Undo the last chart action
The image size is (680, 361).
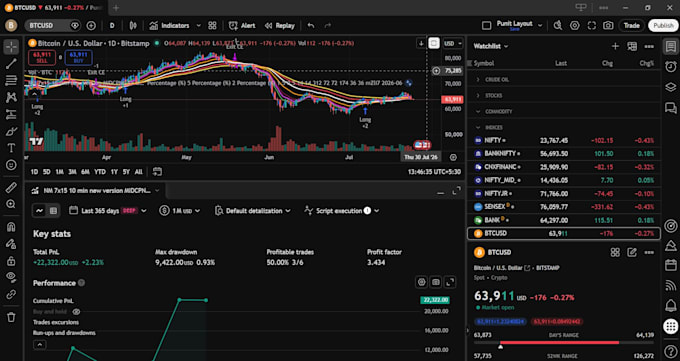pyautogui.click(x=311, y=26)
